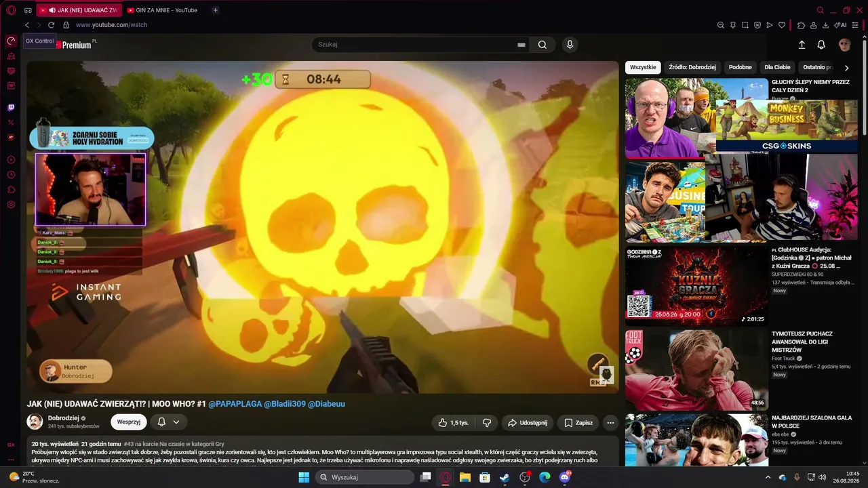The height and width of the screenshot is (488, 868).
Task: Launch the browser AI assistant
Action: [x=841, y=25]
